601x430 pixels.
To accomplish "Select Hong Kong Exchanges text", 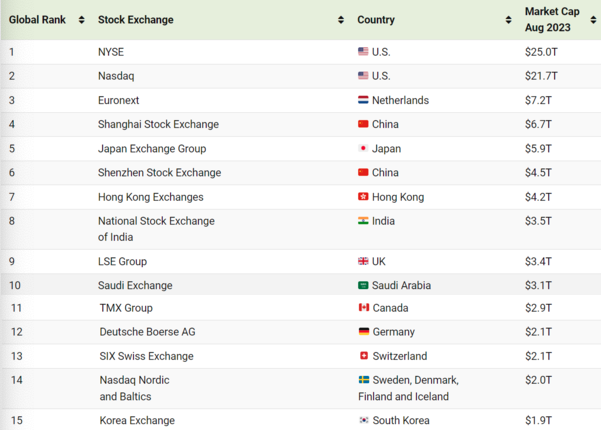I will click(x=151, y=197).
